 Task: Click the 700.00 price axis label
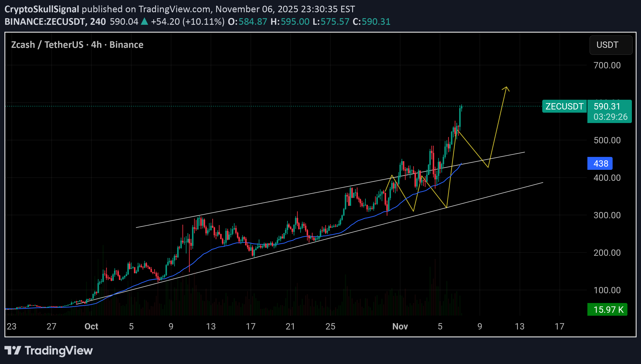[x=607, y=65]
